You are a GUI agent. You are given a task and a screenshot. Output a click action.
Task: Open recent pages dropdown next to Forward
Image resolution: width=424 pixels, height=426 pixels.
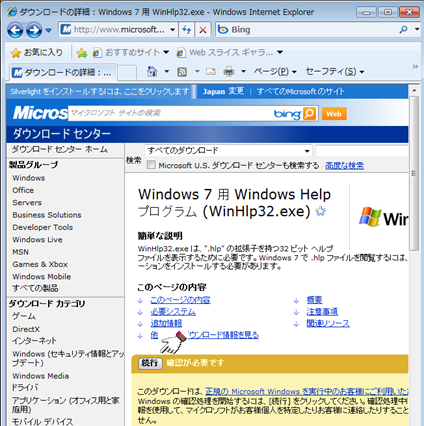[x=49, y=30]
